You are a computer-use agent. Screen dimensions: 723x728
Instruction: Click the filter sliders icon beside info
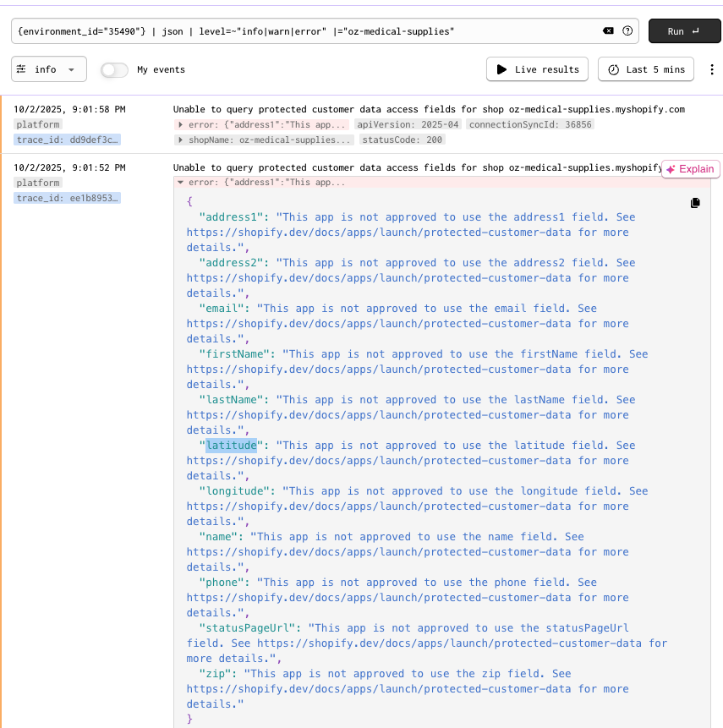coord(21,69)
